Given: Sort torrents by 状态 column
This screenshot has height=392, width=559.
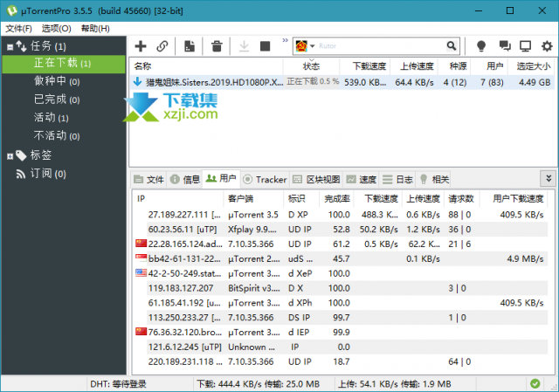Looking at the screenshot, I should click(x=311, y=66).
